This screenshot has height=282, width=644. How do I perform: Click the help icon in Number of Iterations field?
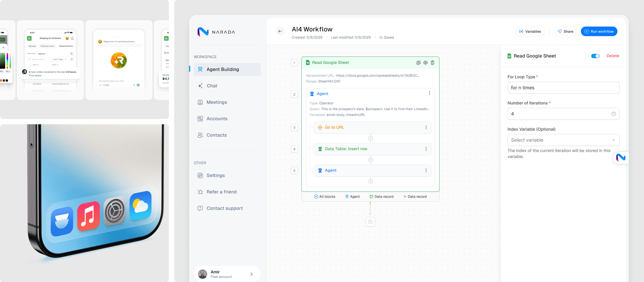[x=614, y=114]
